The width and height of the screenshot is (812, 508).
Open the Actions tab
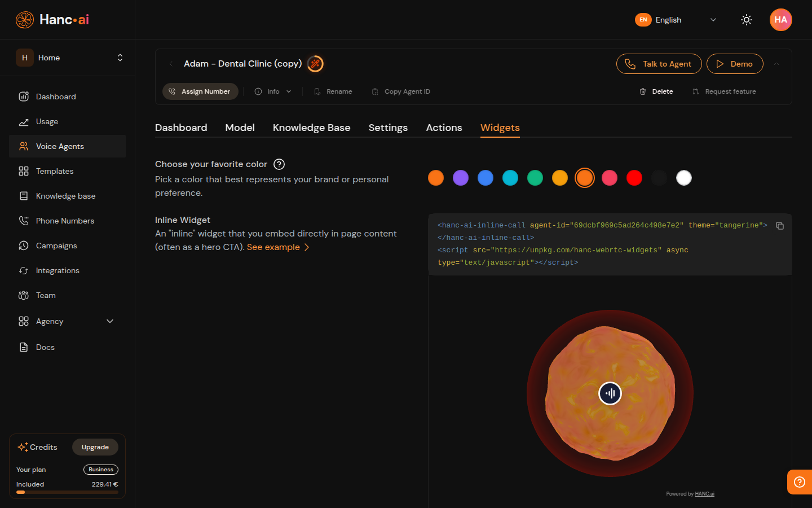(x=444, y=128)
